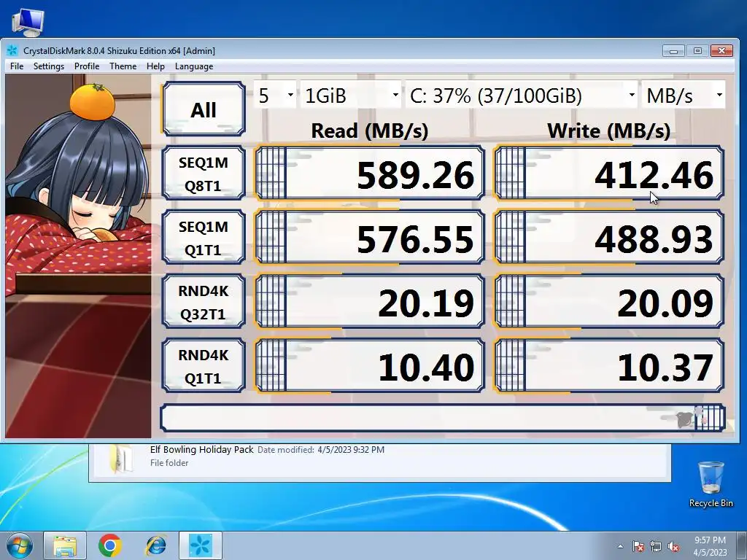
Task: Close the CrystalDiskMark window
Action: point(721,50)
